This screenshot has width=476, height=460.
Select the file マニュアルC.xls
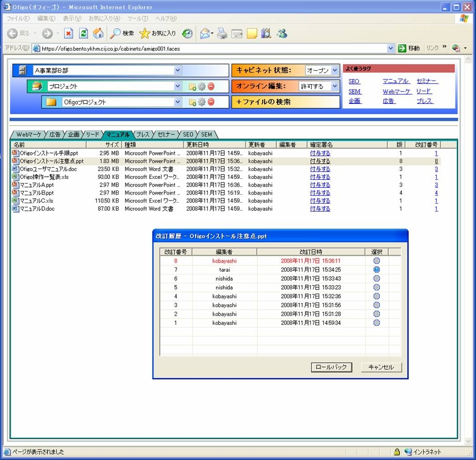[x=36, y=200]
